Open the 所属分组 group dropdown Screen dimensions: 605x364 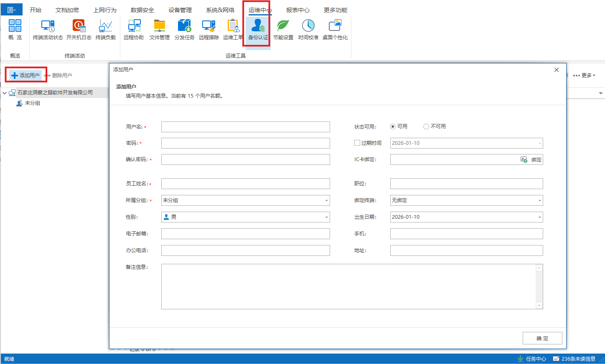click(326, 200)
